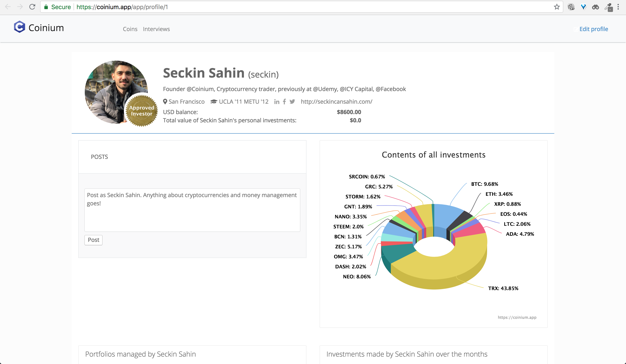Click the binoculars extension icon
The height and width of the screenshot is (364, 626).
click(595, 7)
